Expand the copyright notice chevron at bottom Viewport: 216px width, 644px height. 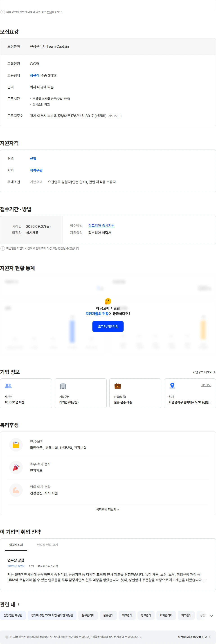141,637
